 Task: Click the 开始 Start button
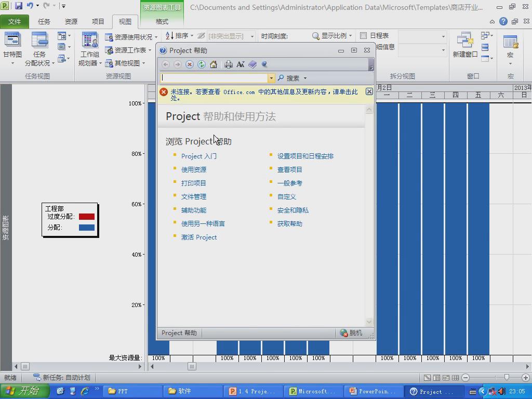[x=25, y=391]
